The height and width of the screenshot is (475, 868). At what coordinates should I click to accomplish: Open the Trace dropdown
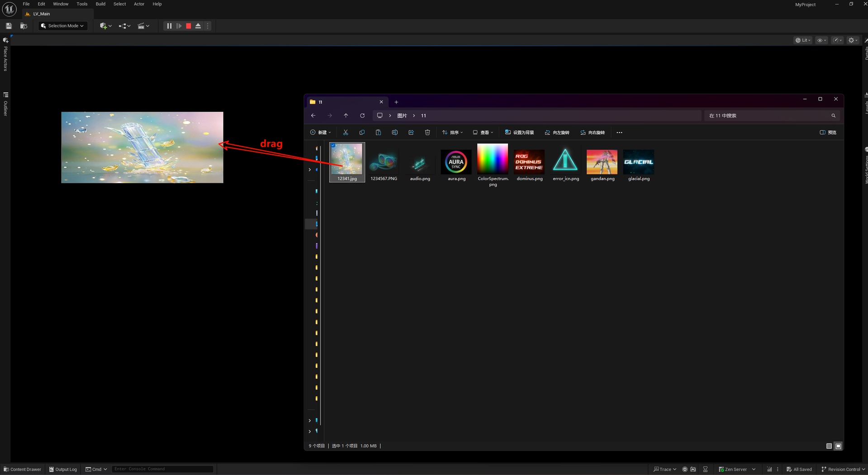point(665,469)
